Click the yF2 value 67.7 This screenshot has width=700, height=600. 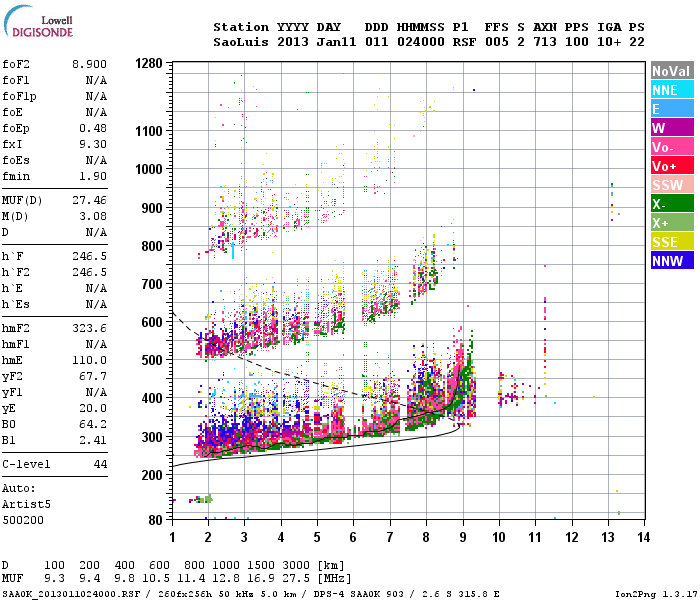pos(93,376)
